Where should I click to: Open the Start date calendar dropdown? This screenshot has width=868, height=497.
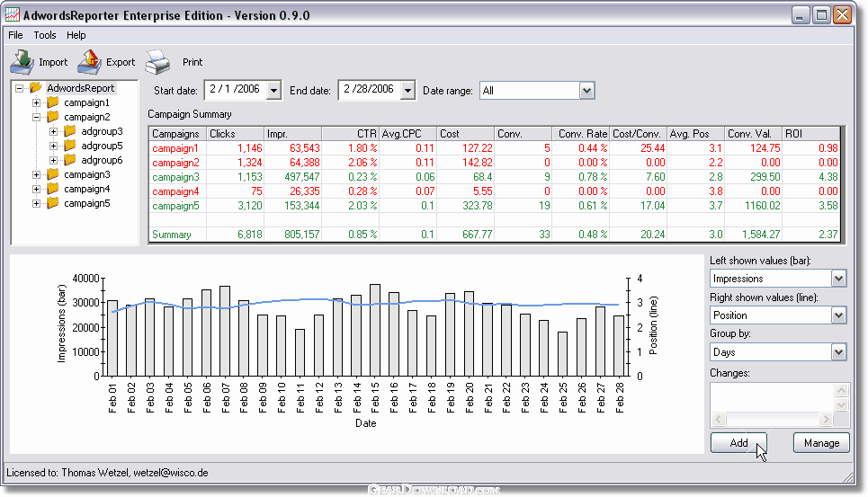273,90
